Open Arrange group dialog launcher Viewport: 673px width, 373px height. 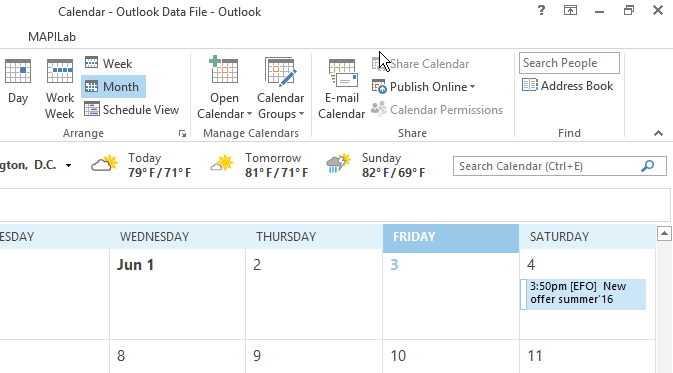(182, 134)
